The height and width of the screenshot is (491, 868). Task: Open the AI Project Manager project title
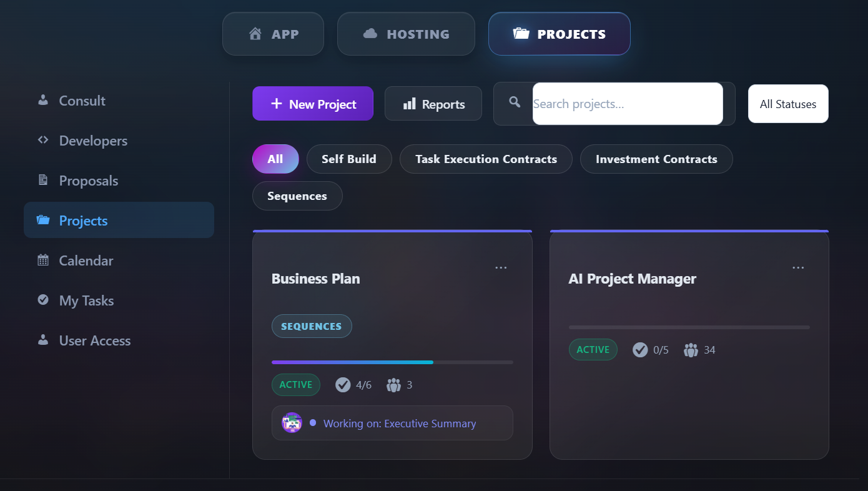(x=632, y=279)
